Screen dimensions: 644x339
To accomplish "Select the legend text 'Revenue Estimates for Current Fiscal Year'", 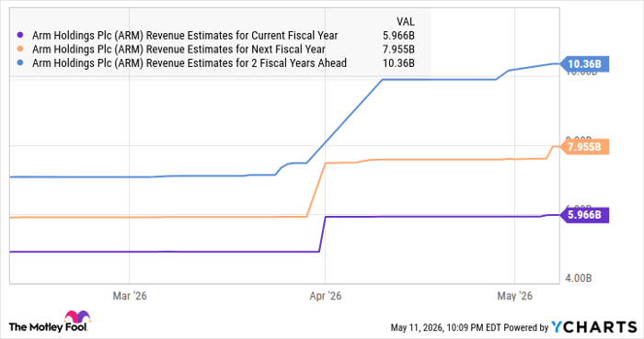I will pyautogui.click(x=241, y=36).
